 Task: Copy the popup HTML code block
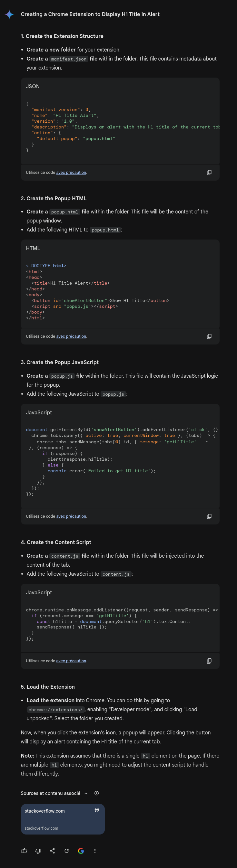click(209, 336)
